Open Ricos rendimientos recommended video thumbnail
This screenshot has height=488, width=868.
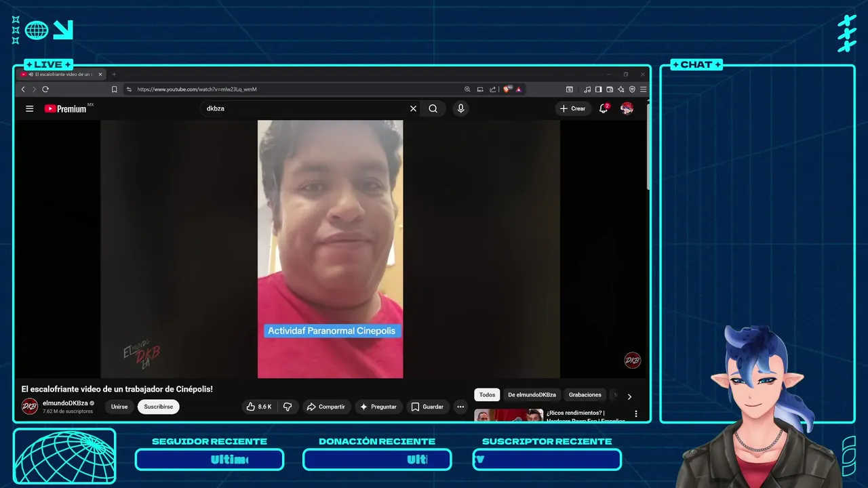click(x=509, y=415)
